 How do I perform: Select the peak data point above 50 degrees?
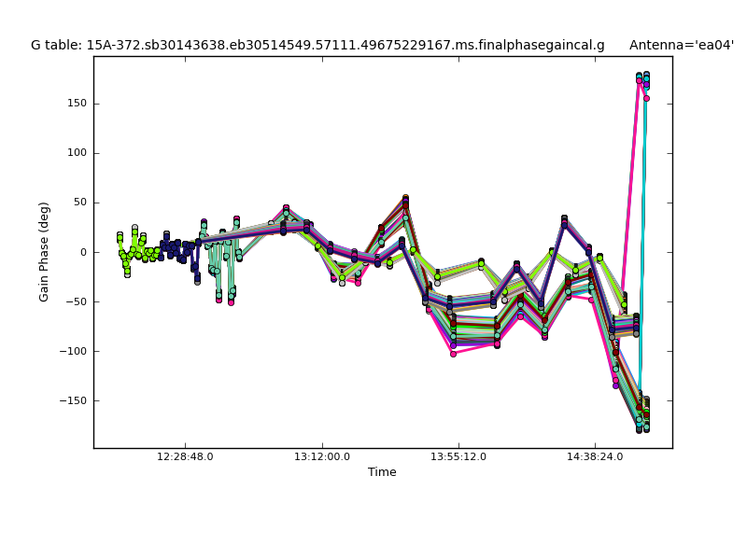pyautogui.click(x=405, y=198)
